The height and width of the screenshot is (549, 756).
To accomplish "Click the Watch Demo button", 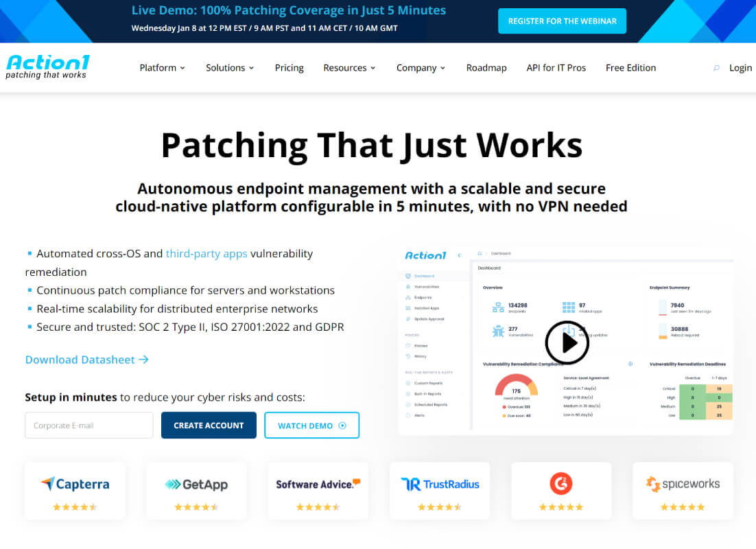I will coord(311,425).
